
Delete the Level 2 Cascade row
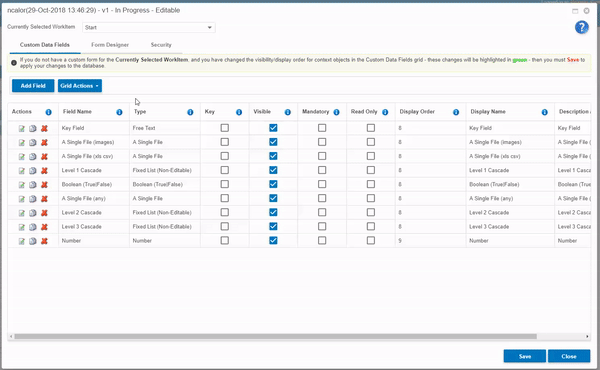(x=44, y=213)
